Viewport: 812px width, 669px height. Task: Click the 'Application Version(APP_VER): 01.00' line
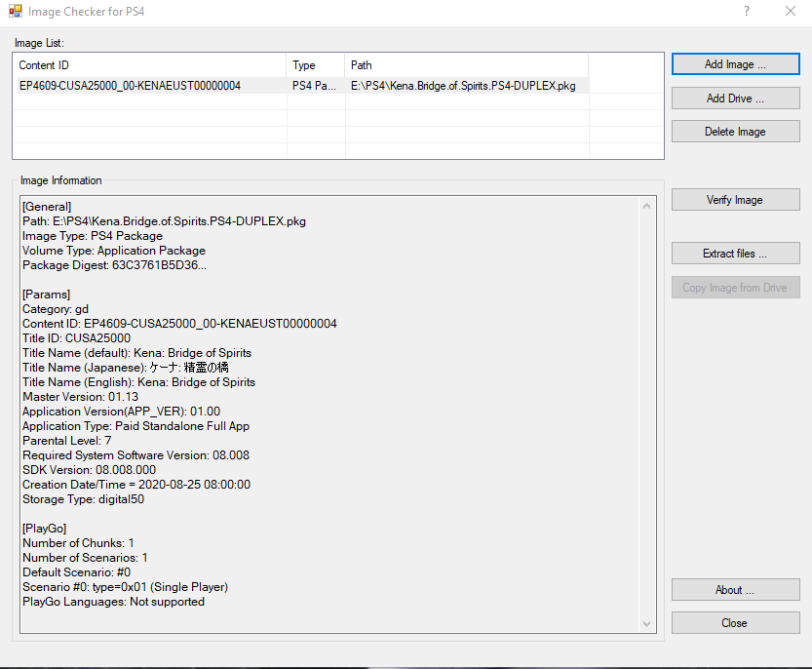pyautogui.click(x=121, y=411)
